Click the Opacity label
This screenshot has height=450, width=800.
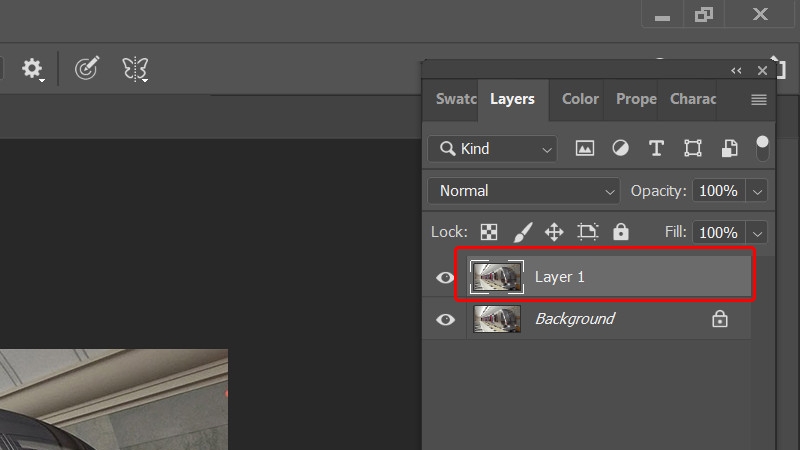coord(659,191)
